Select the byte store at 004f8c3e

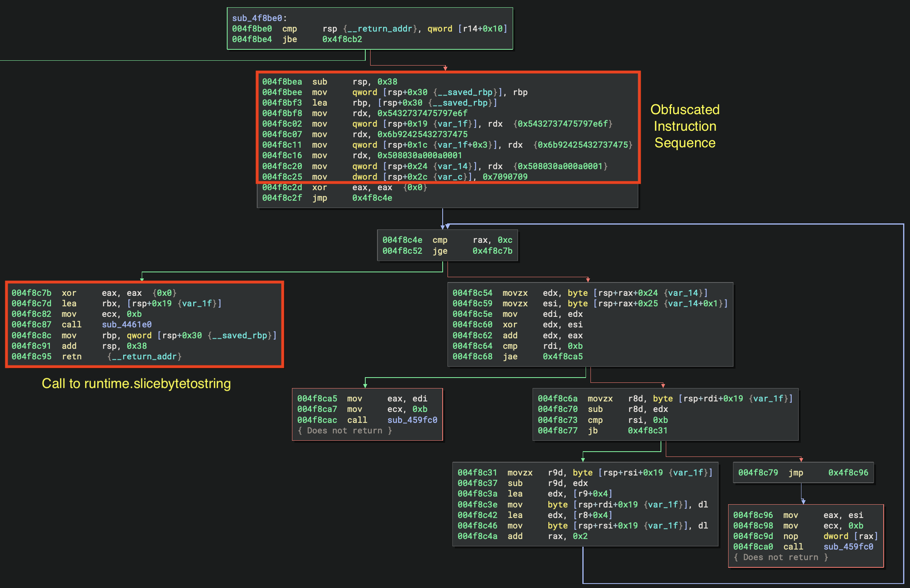tap(583, 505)
